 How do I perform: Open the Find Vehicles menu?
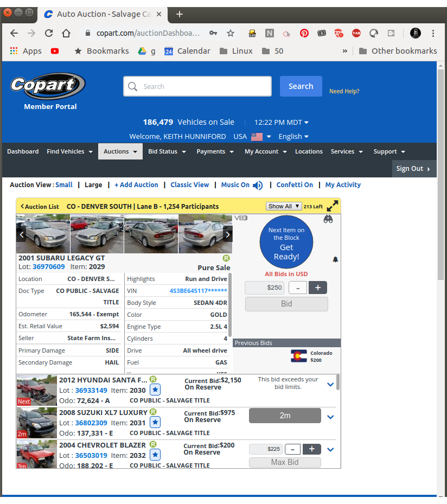pos(69,151)
